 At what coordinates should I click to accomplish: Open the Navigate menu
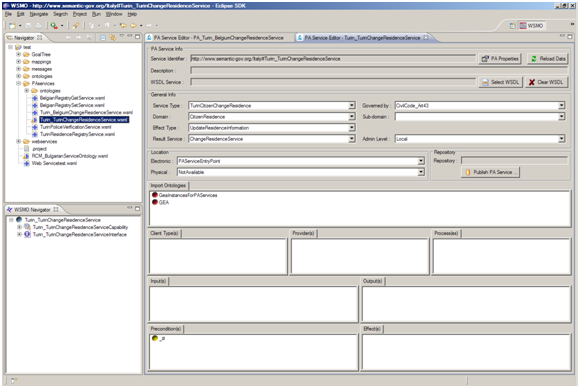pos(39,14)
